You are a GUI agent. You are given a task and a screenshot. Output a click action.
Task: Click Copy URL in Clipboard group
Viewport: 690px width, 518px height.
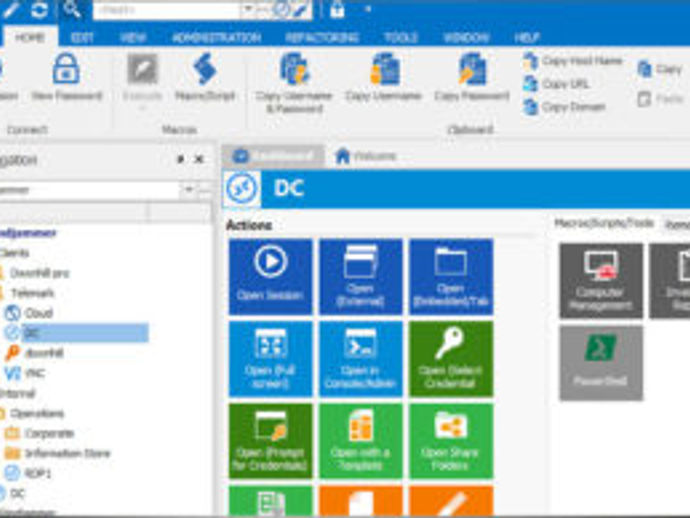click(556, 84)
